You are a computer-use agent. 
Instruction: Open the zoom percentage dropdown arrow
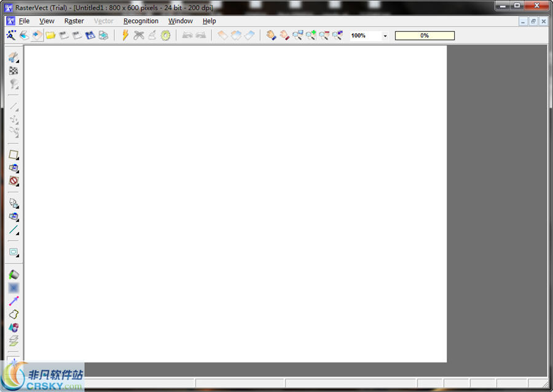click(x=385, y=36)
